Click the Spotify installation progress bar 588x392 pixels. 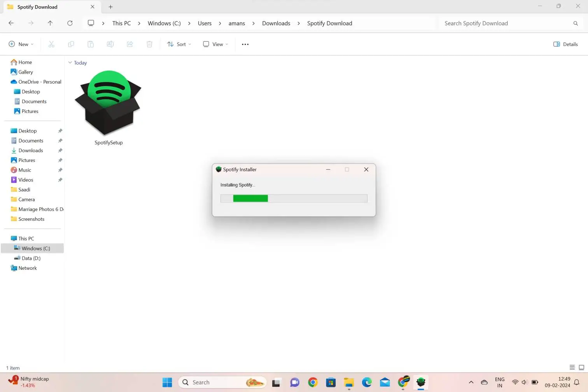(x=294, y=199)
